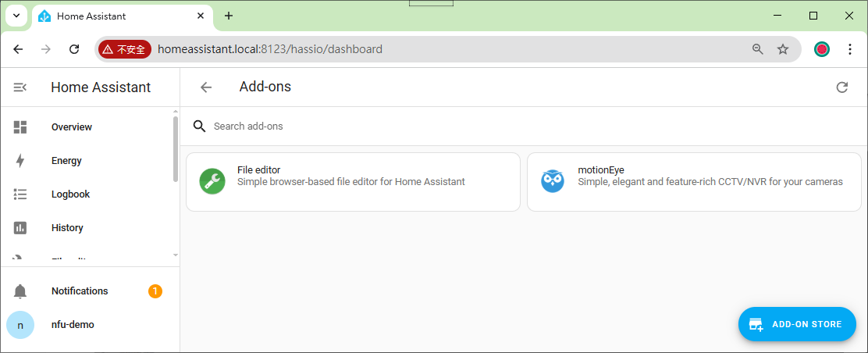
Task: Expand the tab search dropdown
Action: 16,16
